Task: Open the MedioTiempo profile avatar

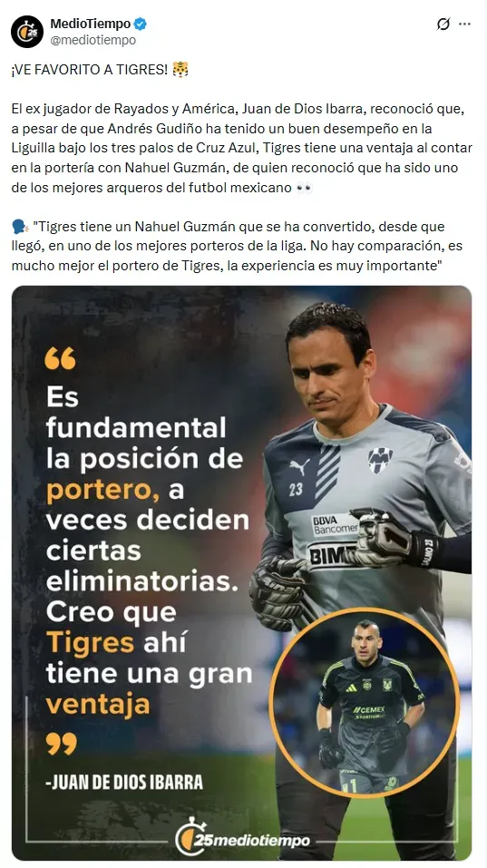Action: tap(27, 32)
